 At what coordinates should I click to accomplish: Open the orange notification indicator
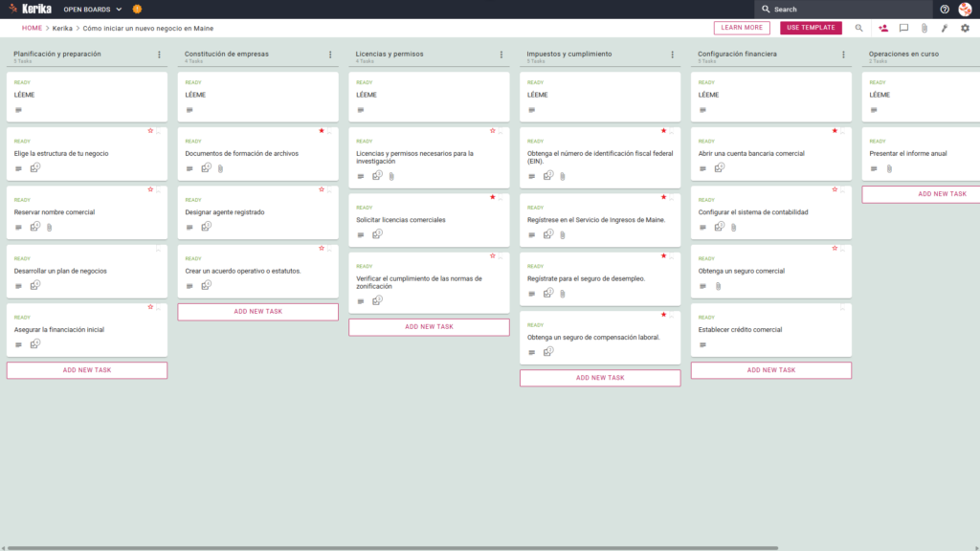coord(137,10)
